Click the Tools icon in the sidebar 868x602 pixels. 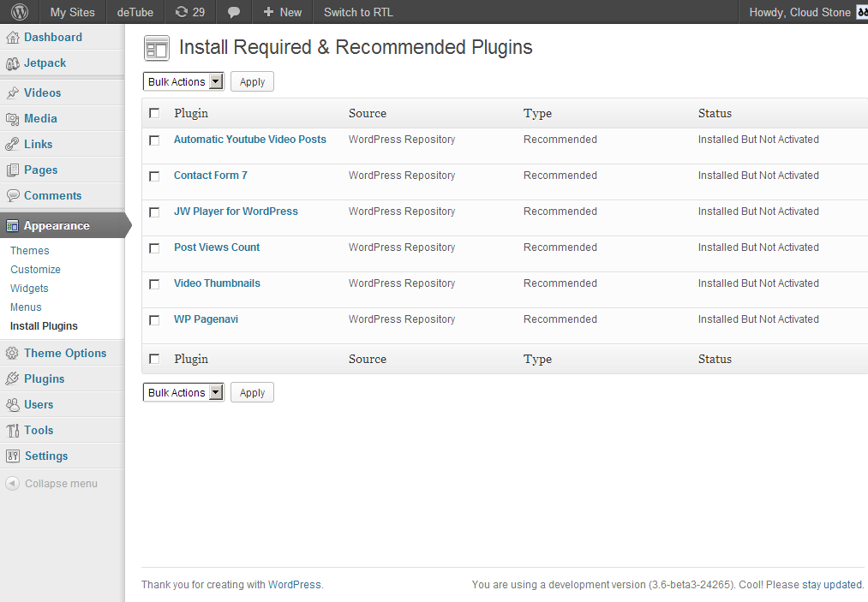[12, 431]
